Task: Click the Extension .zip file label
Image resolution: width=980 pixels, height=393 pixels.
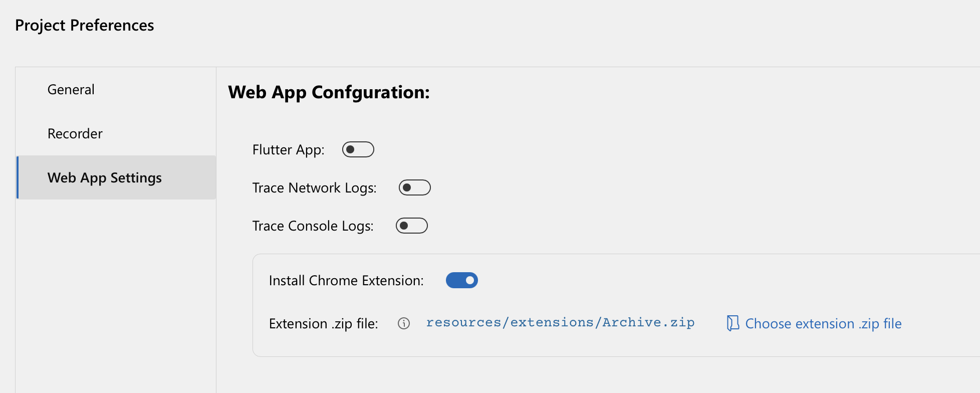Action: pos(324,324)
